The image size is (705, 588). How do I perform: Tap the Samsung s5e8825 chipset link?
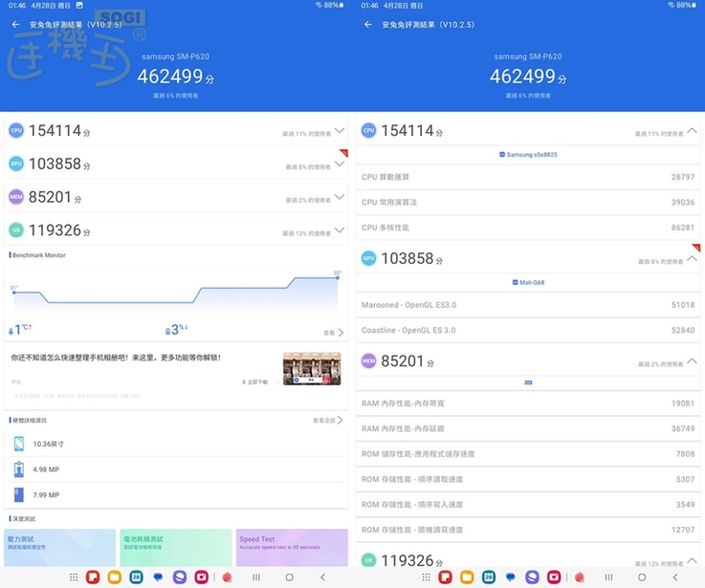coord(528,155)
